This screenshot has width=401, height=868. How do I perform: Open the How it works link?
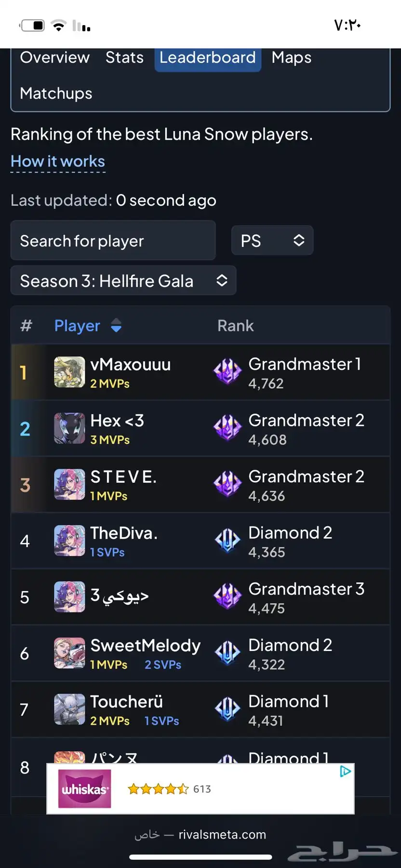[x=58, y=161]
